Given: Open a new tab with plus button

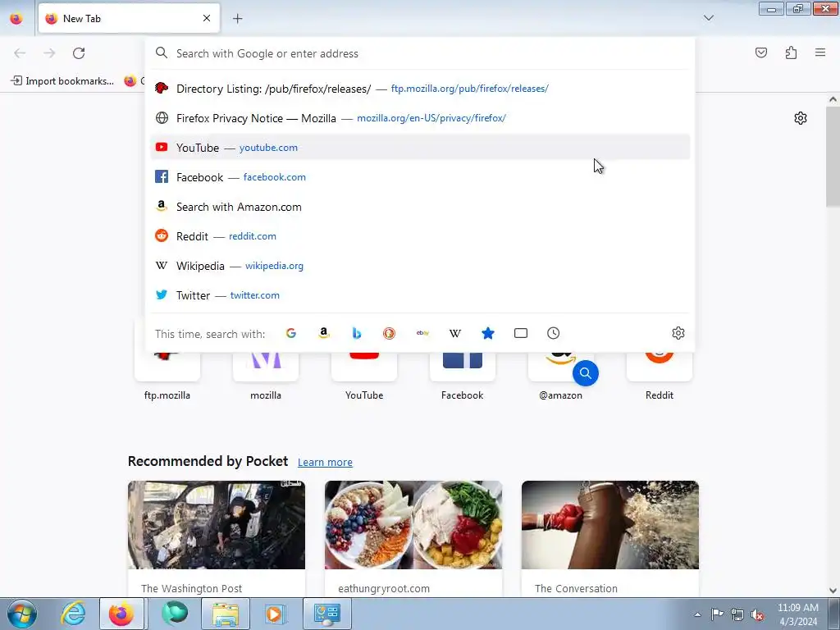Looking at the screenshot, I should 237,18.
